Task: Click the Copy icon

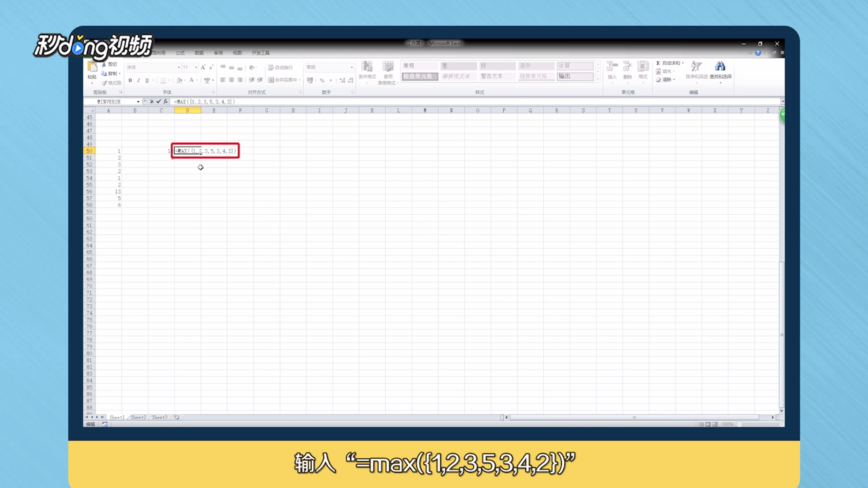Action: point(104,73)
